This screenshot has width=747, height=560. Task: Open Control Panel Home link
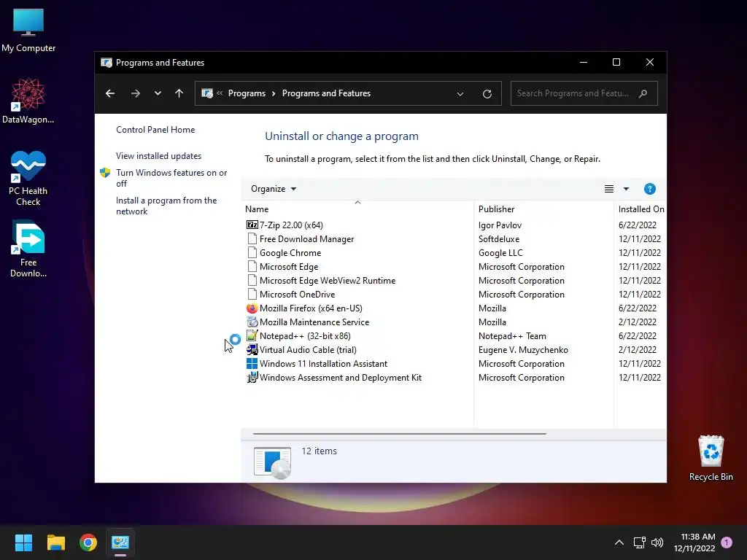155,130
